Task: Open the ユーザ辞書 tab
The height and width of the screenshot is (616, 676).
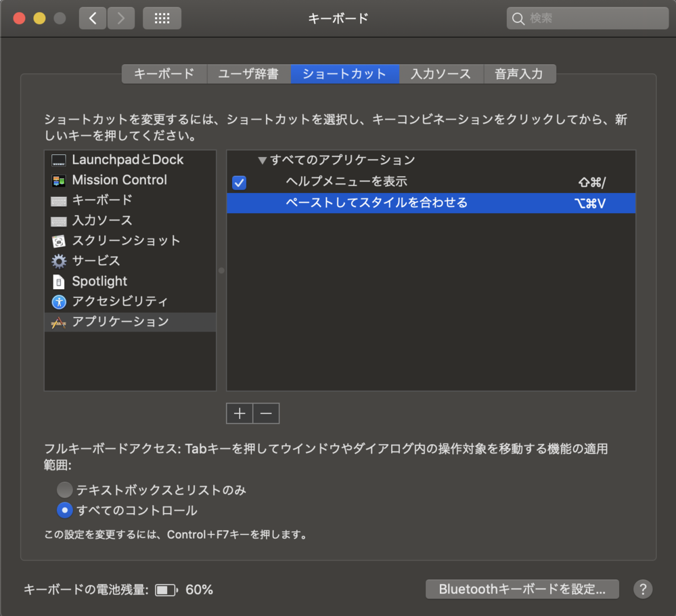Action: pos(248,74)
